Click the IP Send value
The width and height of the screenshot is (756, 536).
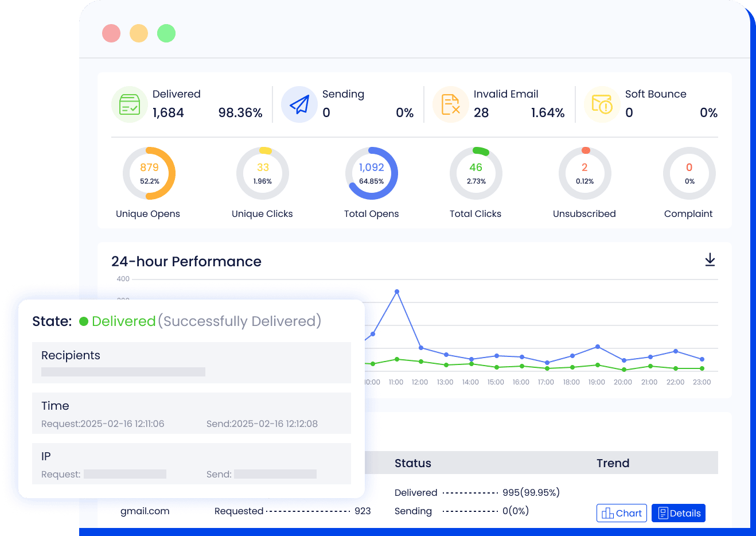[x=275, y=474]
